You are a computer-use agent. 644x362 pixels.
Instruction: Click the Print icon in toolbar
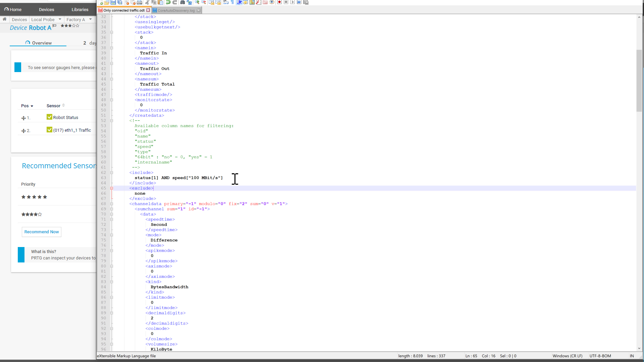pyautogui.click(x=140, y=2)
